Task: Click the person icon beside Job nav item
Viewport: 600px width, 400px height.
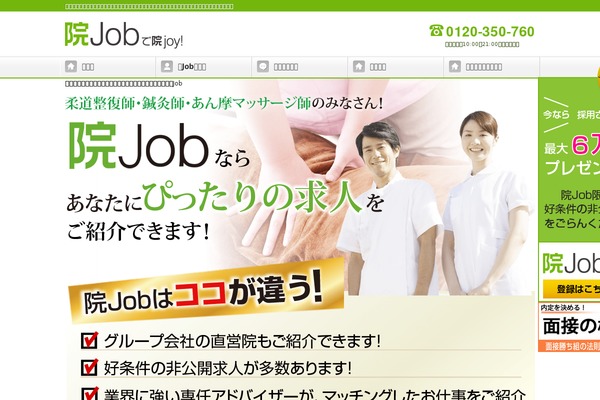Action: [x=167, y=66]
